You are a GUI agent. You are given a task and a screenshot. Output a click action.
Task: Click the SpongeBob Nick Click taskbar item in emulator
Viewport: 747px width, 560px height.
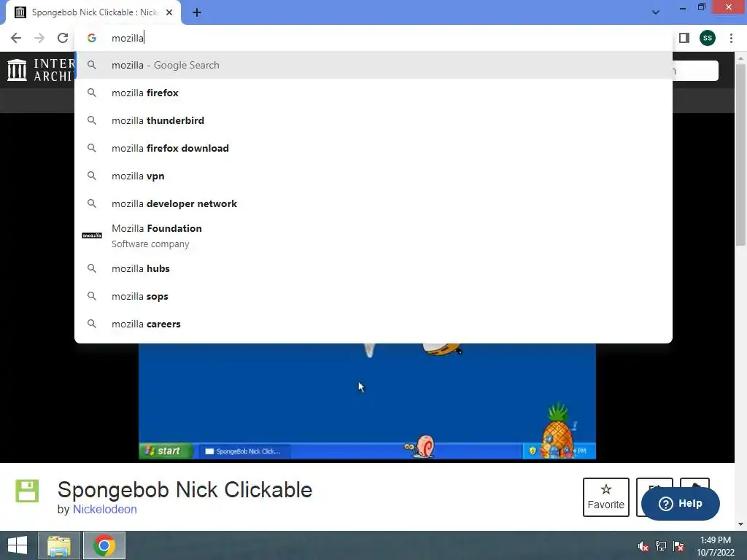(244, 451)
